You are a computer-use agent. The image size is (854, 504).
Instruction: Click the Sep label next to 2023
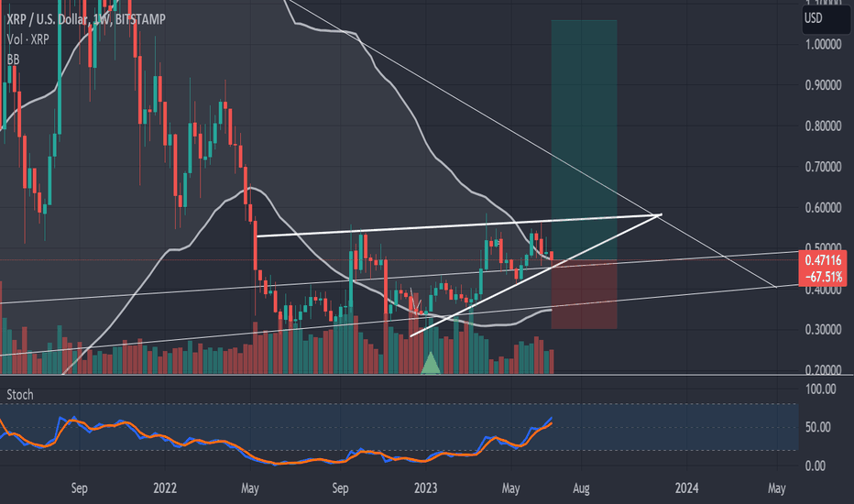(340, 488)
